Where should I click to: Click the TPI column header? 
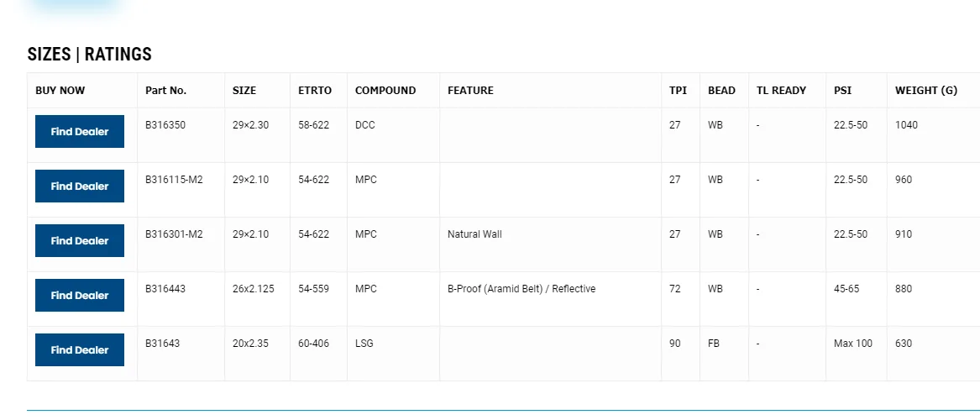coord(678,91)
